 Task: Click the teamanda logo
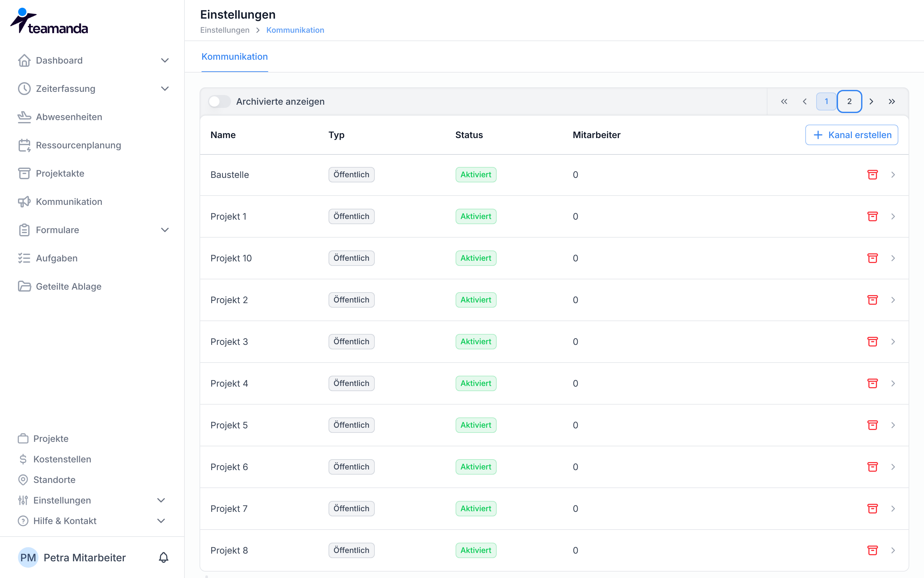(49, 21)
